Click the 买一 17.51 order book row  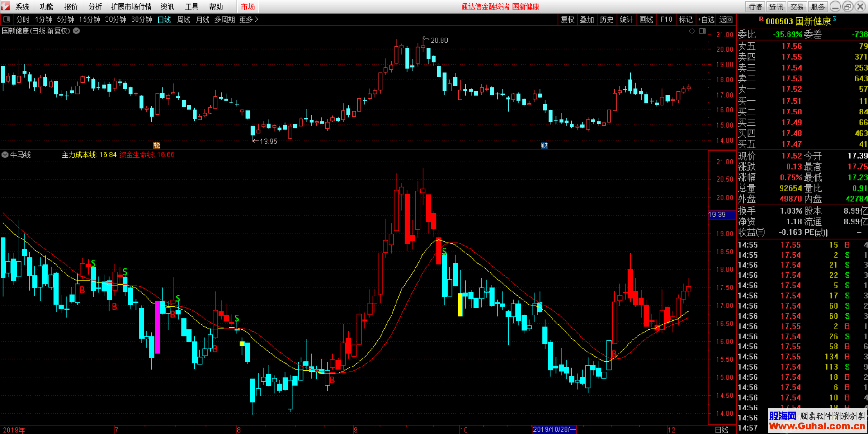point(802,101)
